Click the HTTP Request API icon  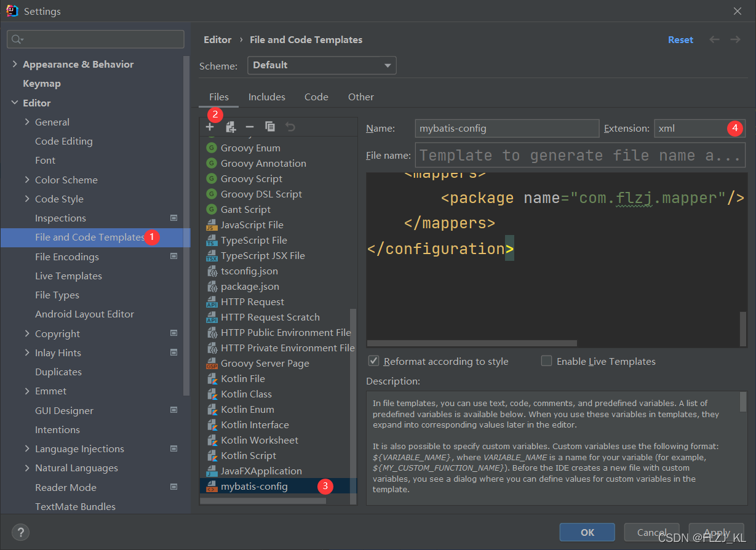tap(212, 301)
